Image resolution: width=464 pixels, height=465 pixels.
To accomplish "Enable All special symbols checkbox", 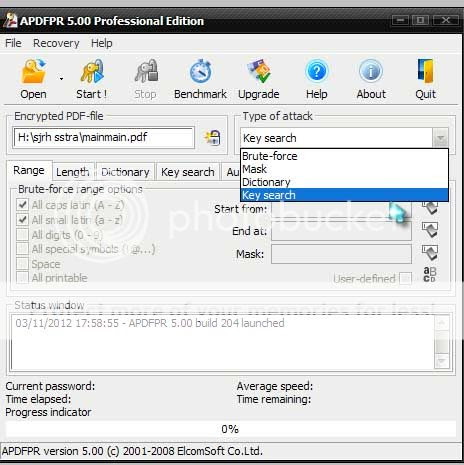I will [x=22, y=249].
